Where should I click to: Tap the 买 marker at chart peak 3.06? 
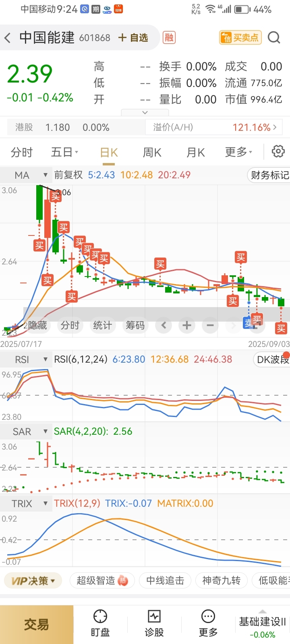[56, 196]
